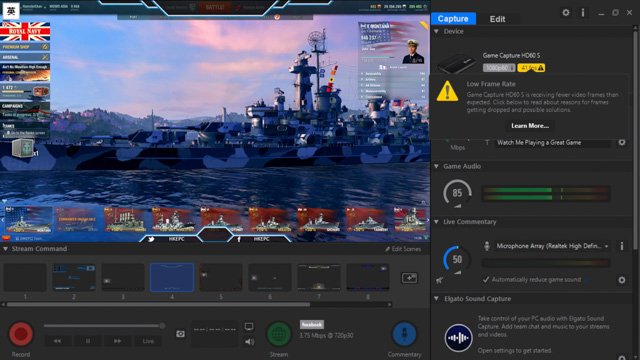Open the info icon next to the microphone dropdown

point(622,246)
